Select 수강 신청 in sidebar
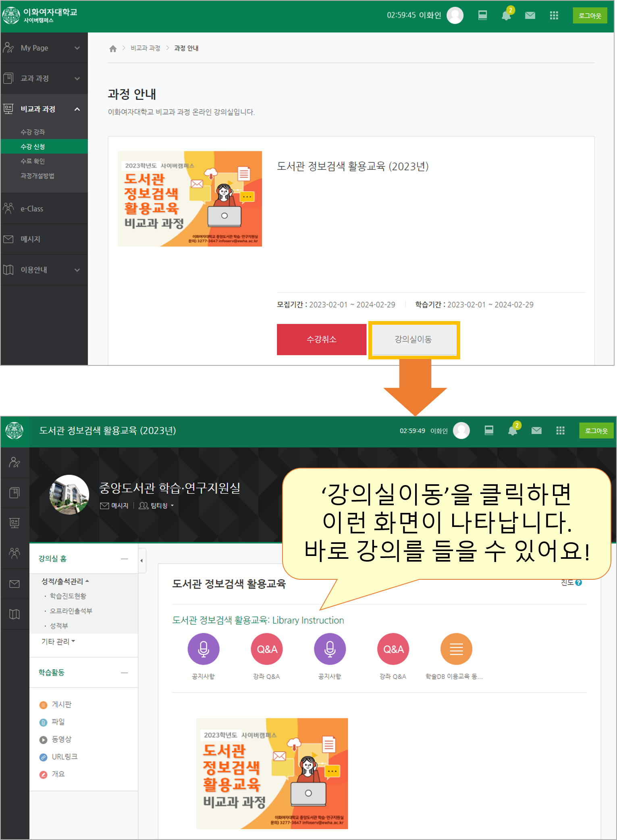The width and height of the screenshot is (617, 840). (44, 147)
